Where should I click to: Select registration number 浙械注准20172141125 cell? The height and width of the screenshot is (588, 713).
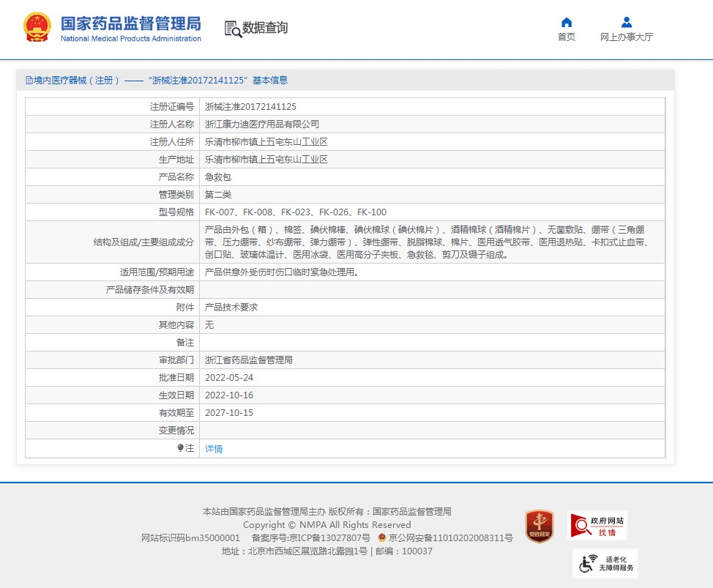click(250, 106)
